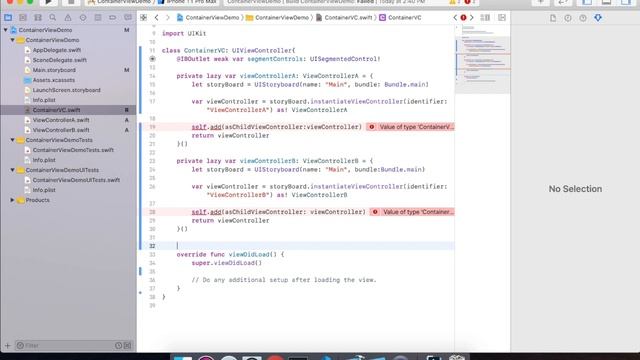Screen dimensions: 640x360
Task: Click 'import UIKit' code line
Action: (x=184, y=33)
